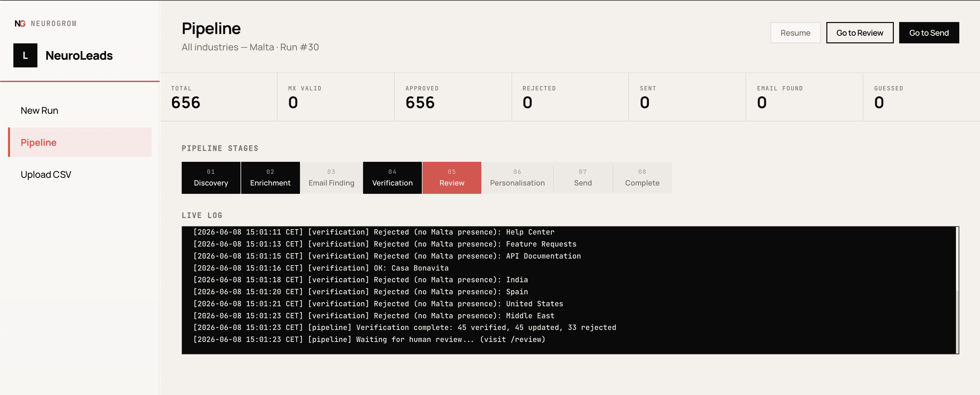Click the MX Valid stat value
The height and width of the screenshot is (395, 980).
[x=293, y=102]
